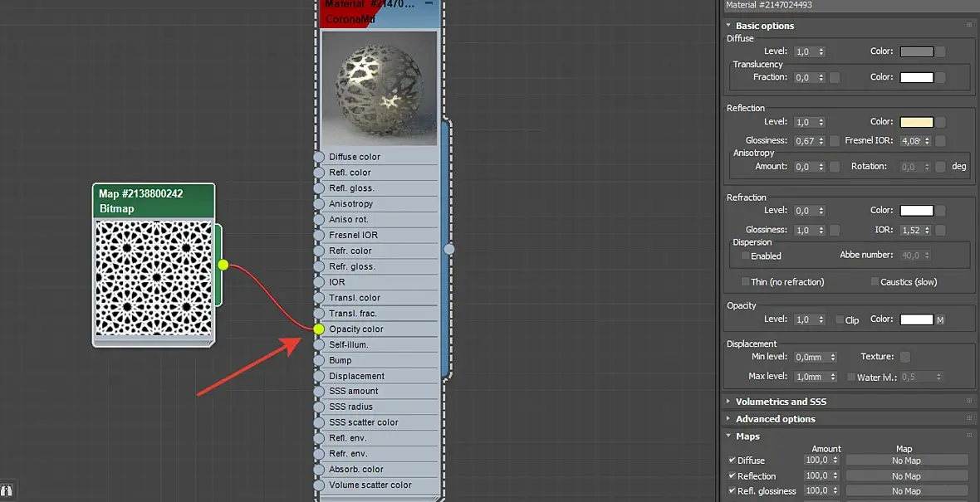
Task: Click the Bump input socket
Action: 319,360
